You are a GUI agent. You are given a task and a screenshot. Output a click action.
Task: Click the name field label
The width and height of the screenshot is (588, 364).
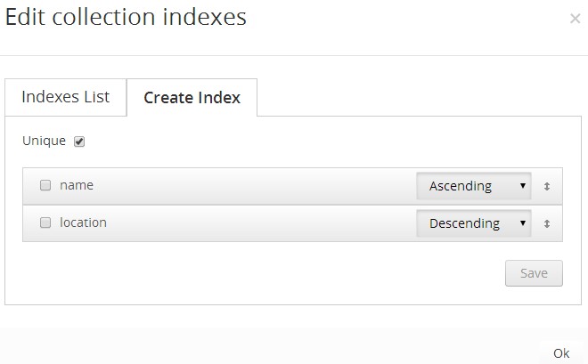(x=77, y=185)
